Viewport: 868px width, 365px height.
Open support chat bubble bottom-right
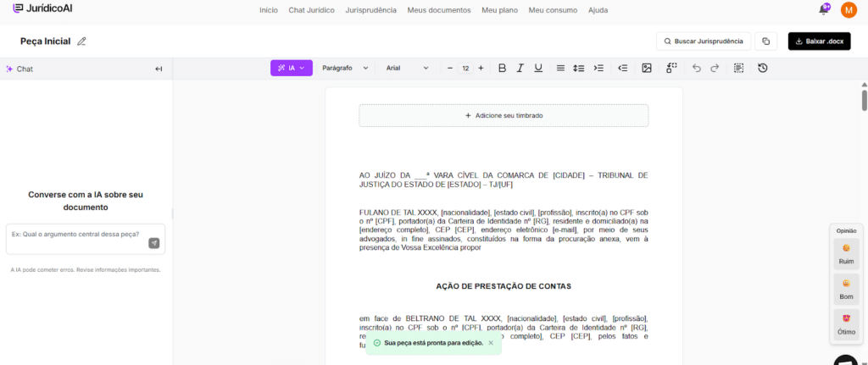[x=845, y=360]
